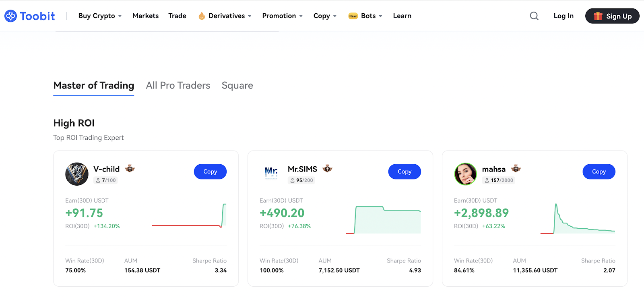Open the Markets page

pos(145,16)
